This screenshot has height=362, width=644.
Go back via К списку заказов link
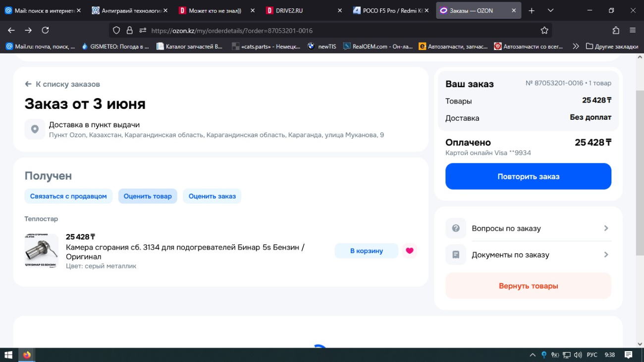[62, 84]
